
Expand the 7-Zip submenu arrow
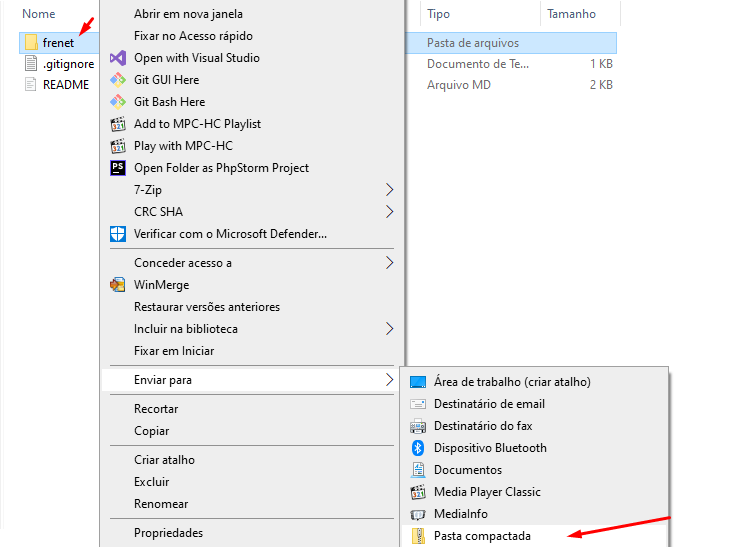(390, 190)
